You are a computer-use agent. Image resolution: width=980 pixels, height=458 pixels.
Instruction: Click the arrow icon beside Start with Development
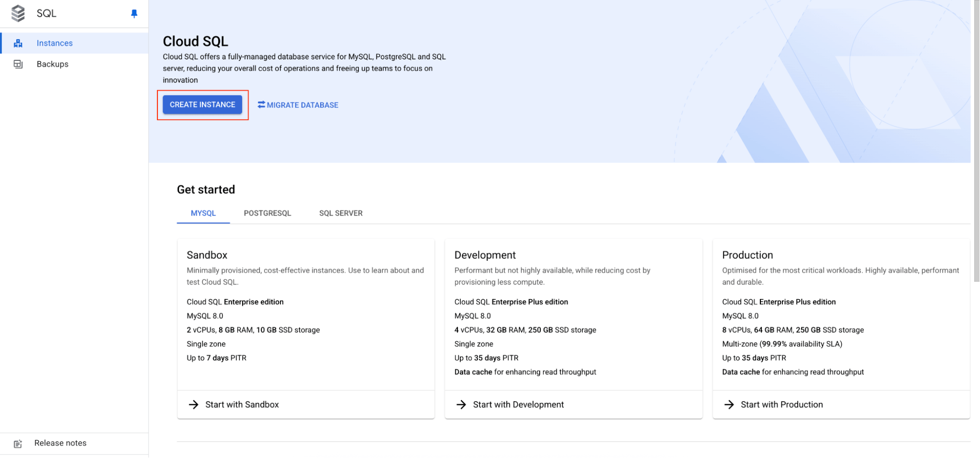[461, 405]
